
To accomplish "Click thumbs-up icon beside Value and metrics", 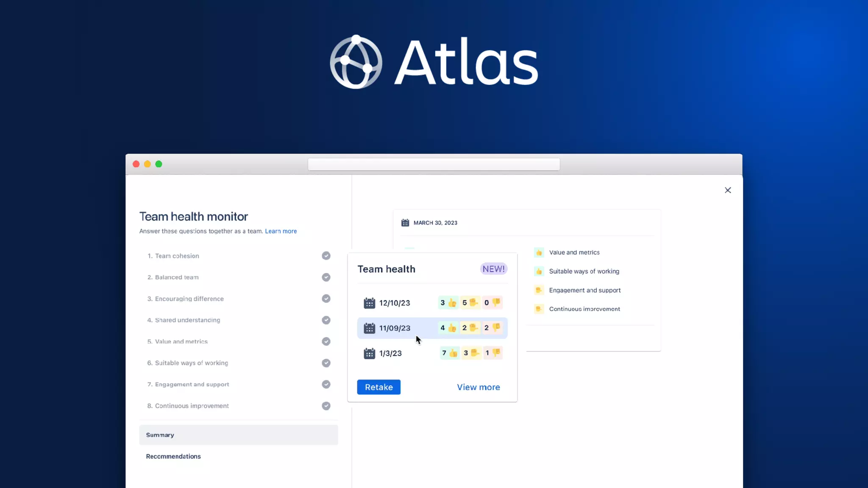I will (x=539, y=252).
